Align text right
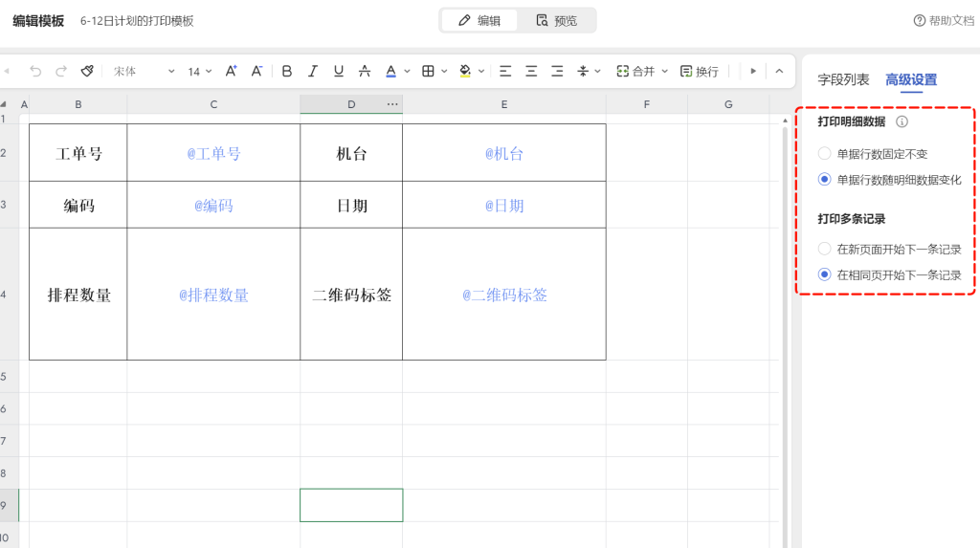The width and height of the screenshot is (980, 548). click(x=557, y=71)
